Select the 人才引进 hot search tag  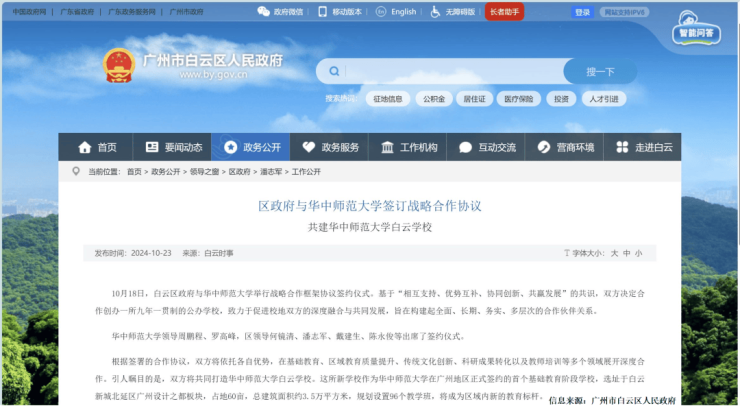(604, 99)
